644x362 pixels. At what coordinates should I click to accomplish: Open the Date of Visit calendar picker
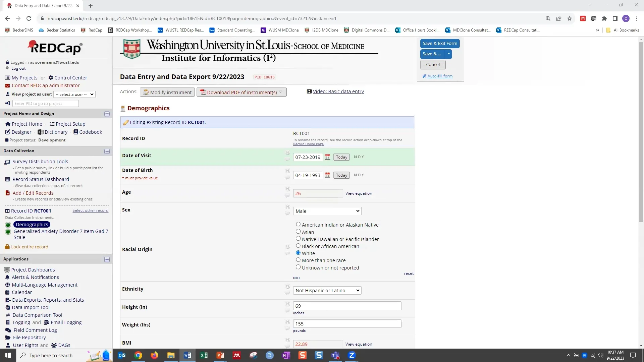(328, 157)
